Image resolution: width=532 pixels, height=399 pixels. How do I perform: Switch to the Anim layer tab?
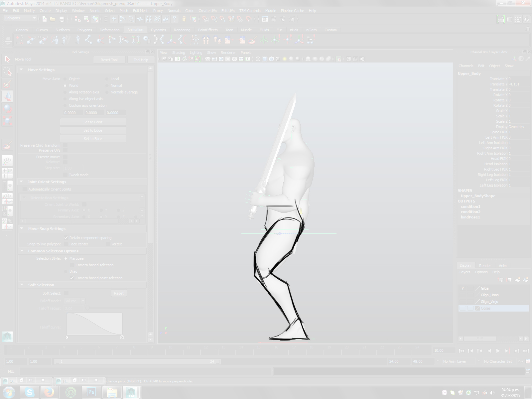[x=503, y=266]
